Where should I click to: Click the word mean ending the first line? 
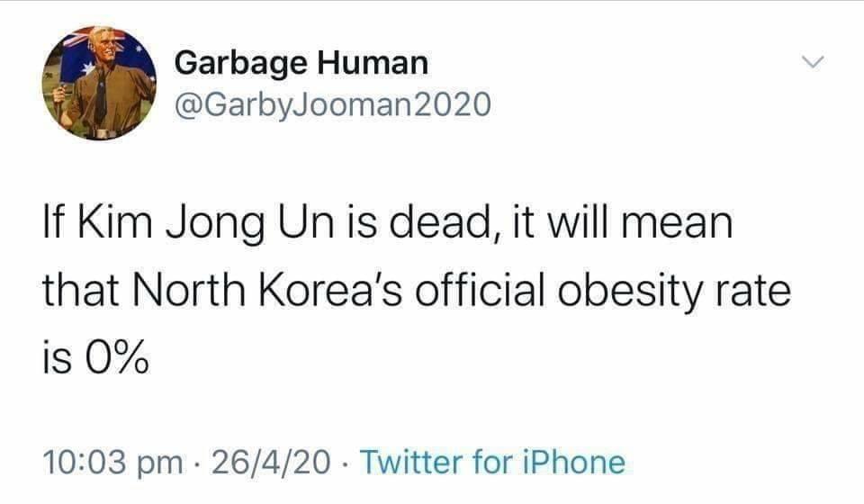point(677,223)
